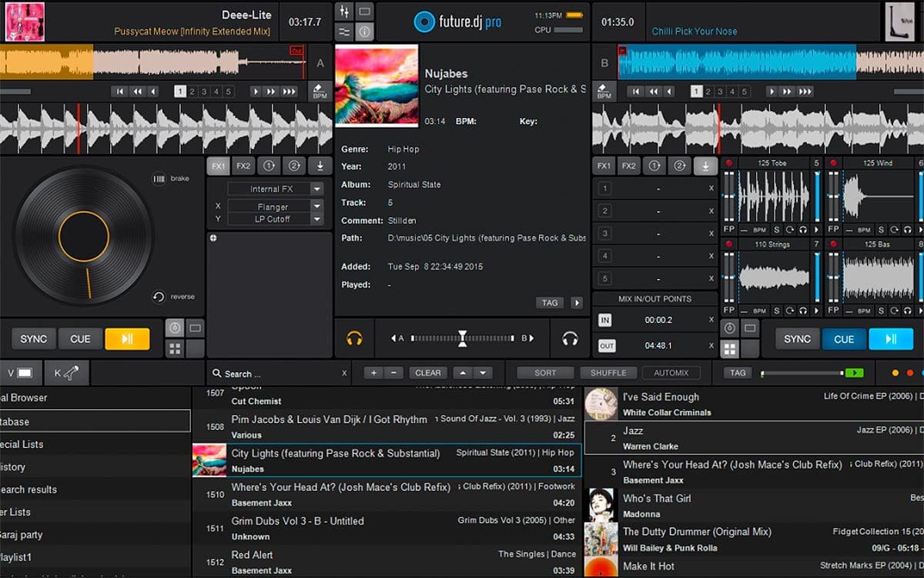Switch deck A to FX1 tab
This screenshot has width=924, height=578.
[219, 166]
